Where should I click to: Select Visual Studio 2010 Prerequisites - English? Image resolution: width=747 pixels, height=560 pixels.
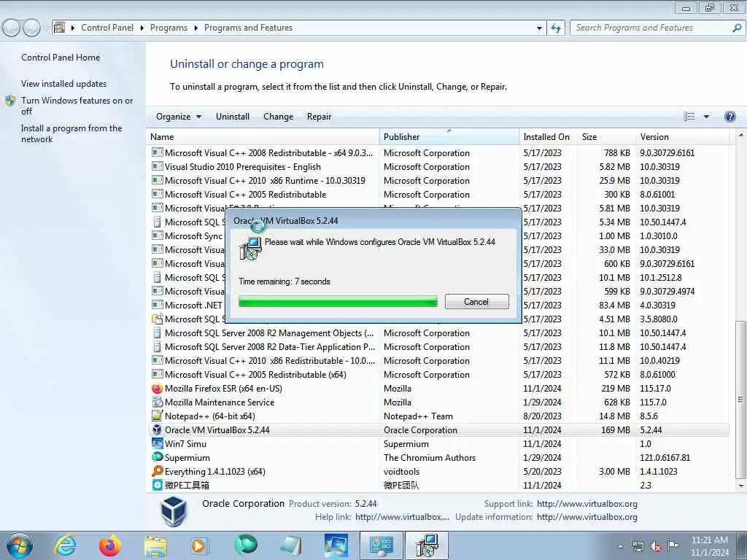pos(438,167)
